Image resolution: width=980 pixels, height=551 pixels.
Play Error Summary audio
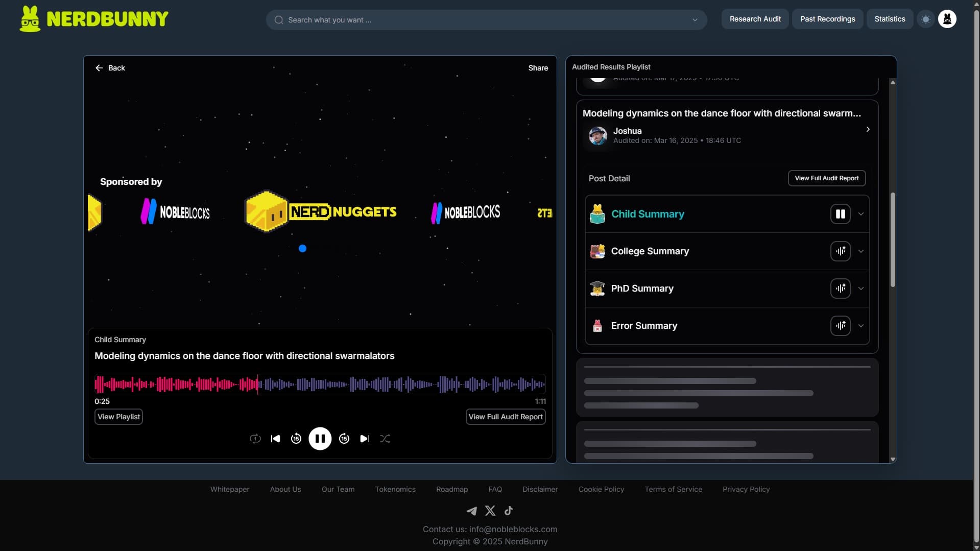(840, 326)
